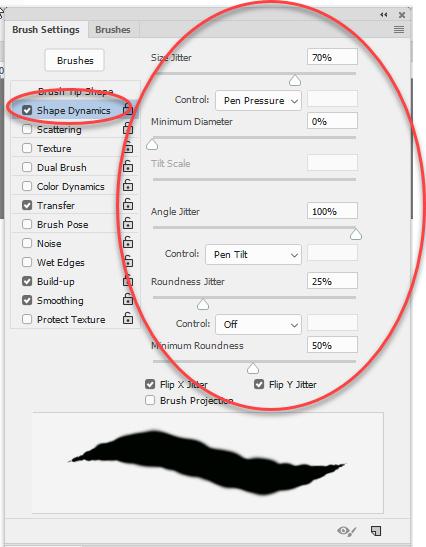Toggle the lock icon beside Protect Texture
This screenshot has height=547, width=426.
128,318
